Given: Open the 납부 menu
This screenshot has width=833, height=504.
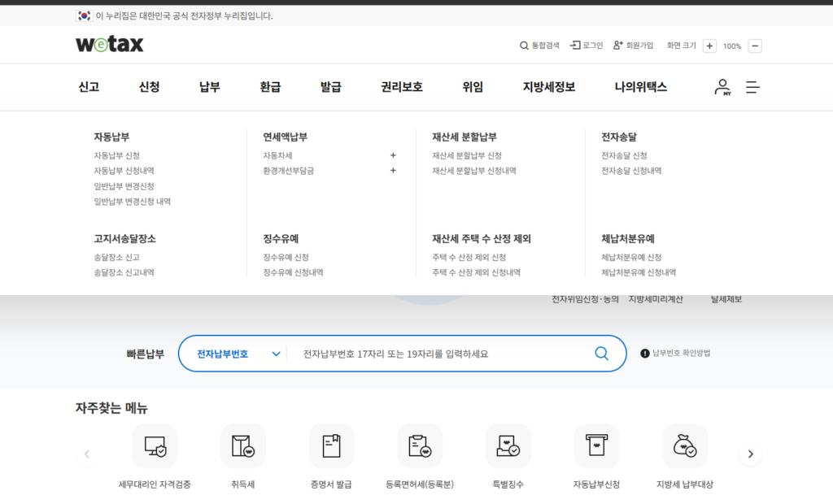Looking at the screenshot, I should 210,87.
